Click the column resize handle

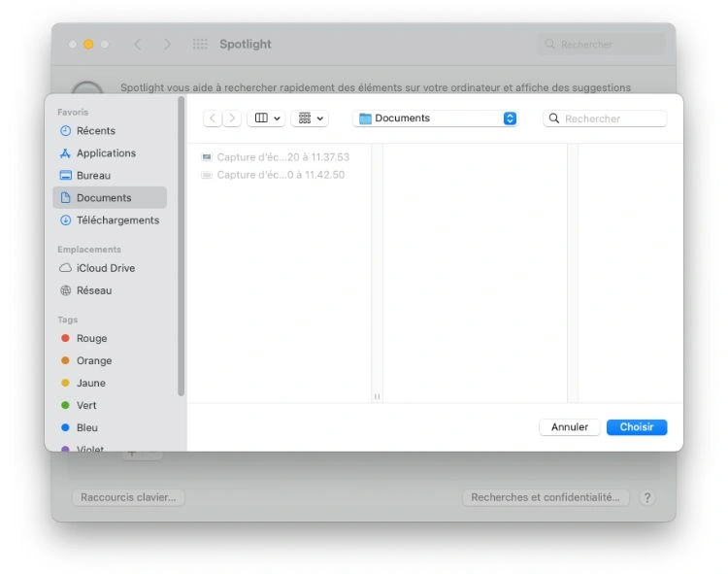coord(377,396)
